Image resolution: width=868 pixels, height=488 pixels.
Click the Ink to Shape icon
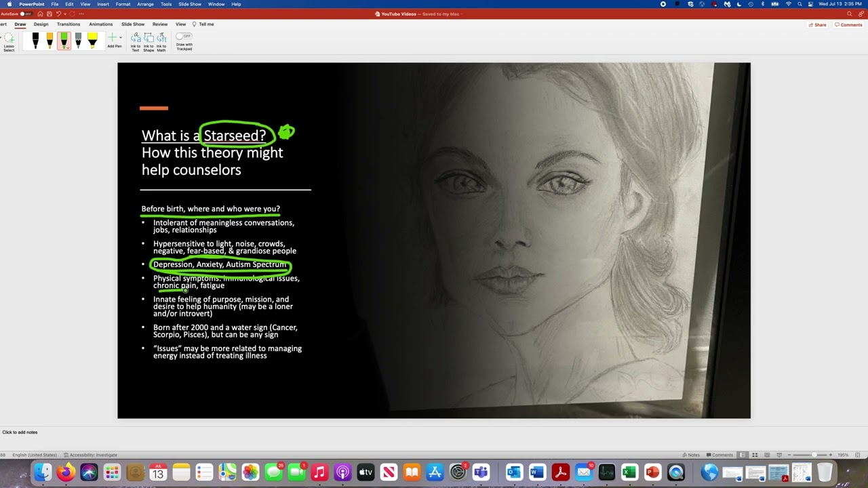(149, 42)
